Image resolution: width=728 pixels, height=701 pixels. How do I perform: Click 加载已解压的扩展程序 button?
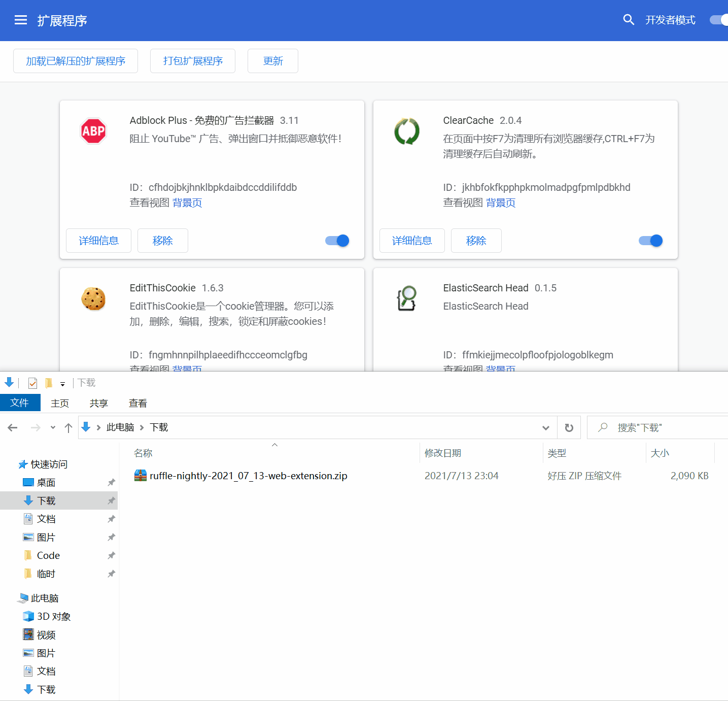76,61
